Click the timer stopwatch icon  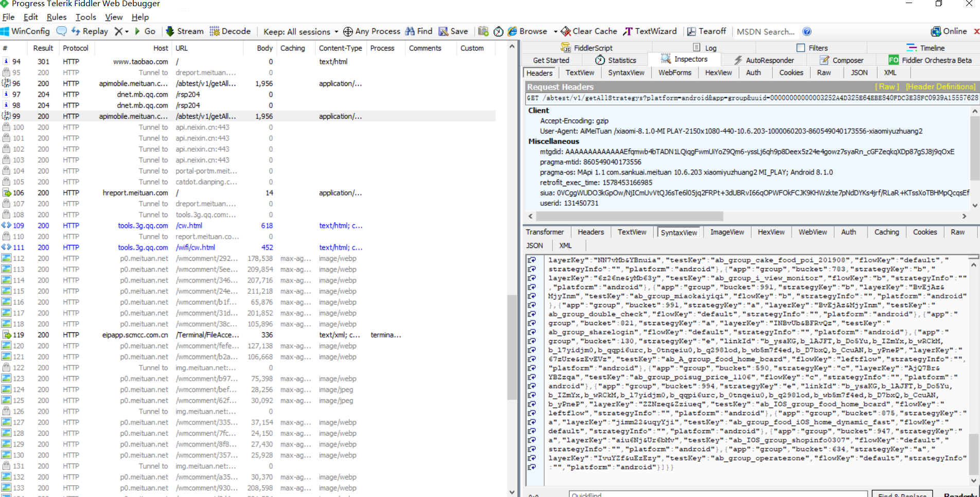pyautogui.click(x=498, y=31)
